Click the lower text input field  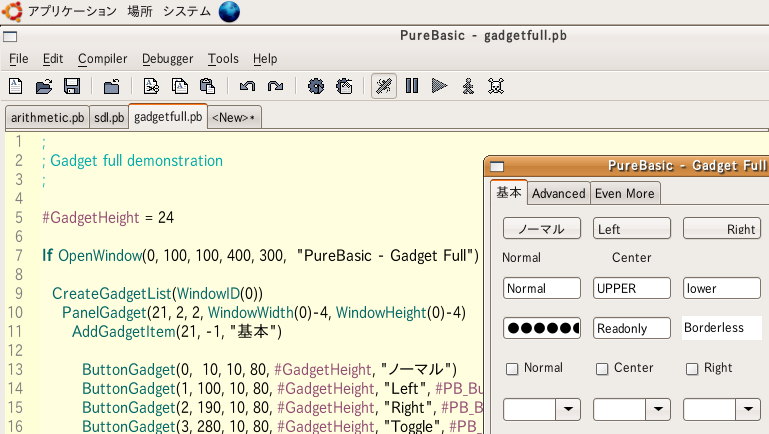pos(722,288)
